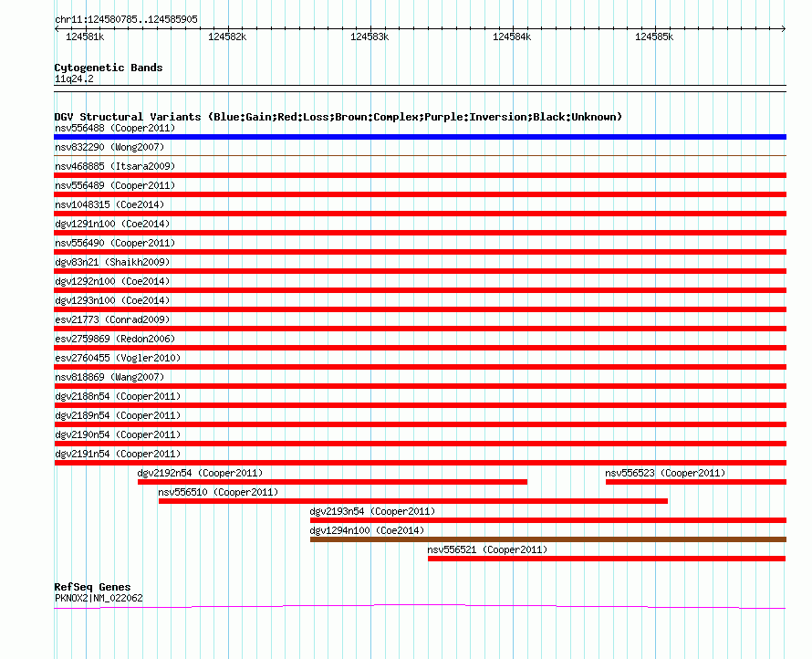Click the dgv2191n54 (Cooper2011) label
The width and height of the screenshot is (812, 659).
(x=118, y=454)
